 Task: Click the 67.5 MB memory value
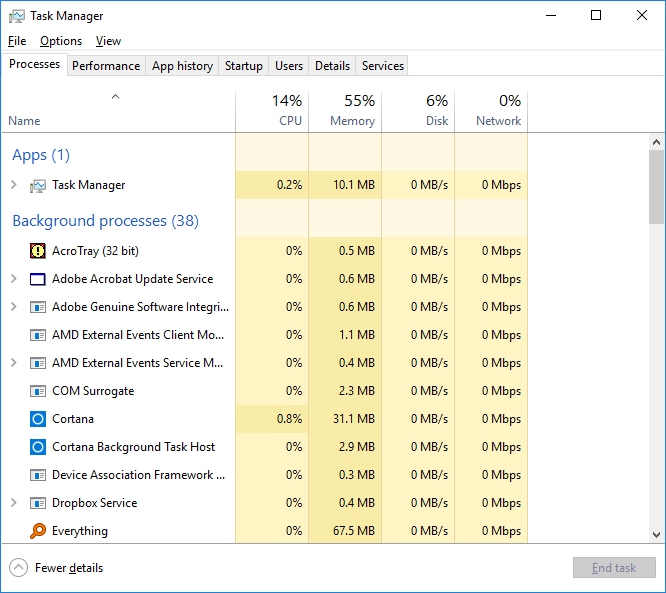(x=354, y=531)
